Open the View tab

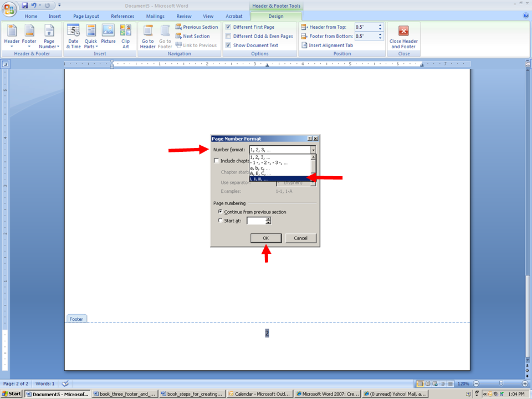click(208, 16)
